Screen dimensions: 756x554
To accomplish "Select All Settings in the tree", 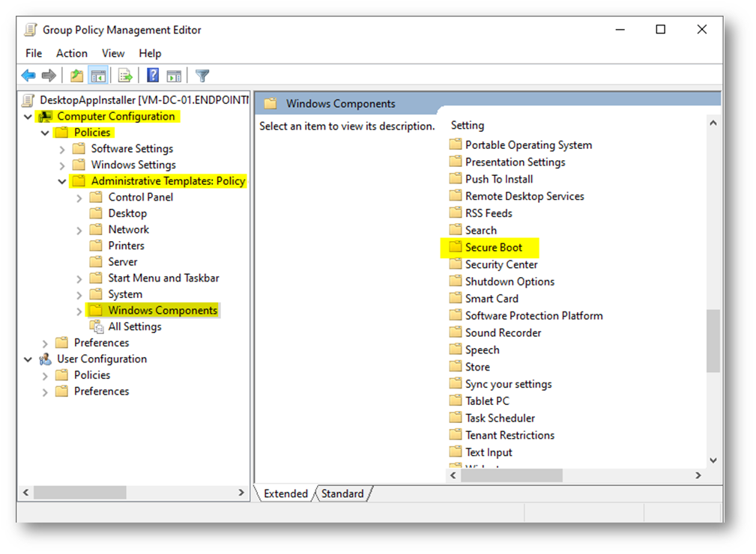I will pos(134,326).
